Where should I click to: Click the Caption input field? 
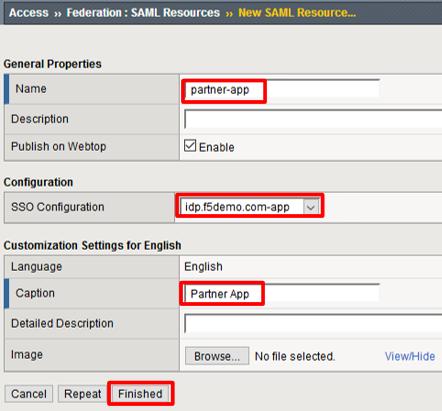tap(282, 293)
